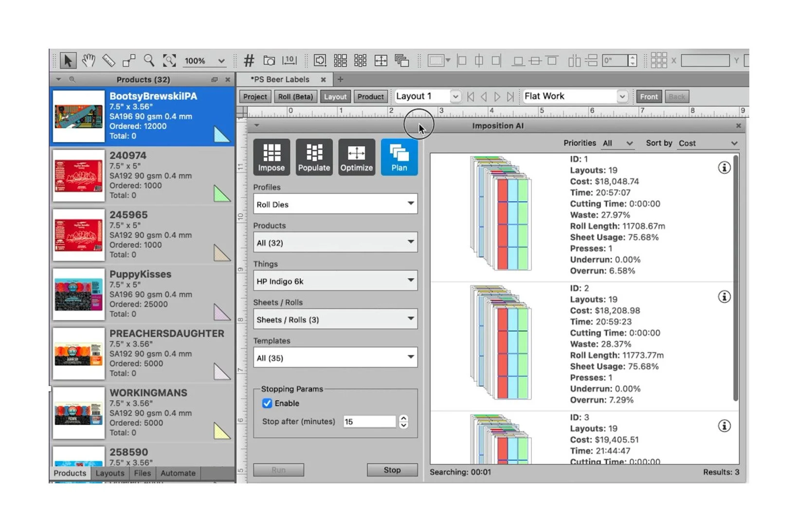
Task: Select the PuppyKisses product thumbnail
Action: [x=79, y=294]
